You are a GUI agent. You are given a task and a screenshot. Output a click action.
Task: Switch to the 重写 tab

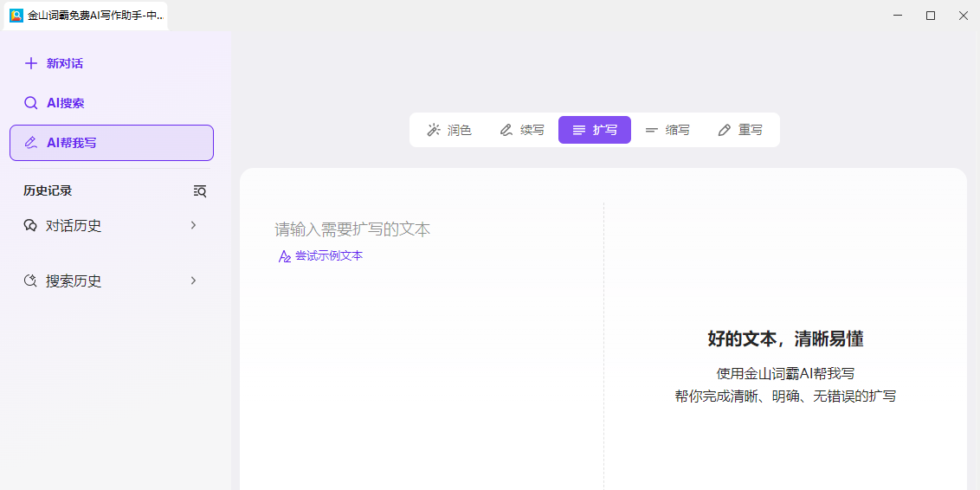740,130
